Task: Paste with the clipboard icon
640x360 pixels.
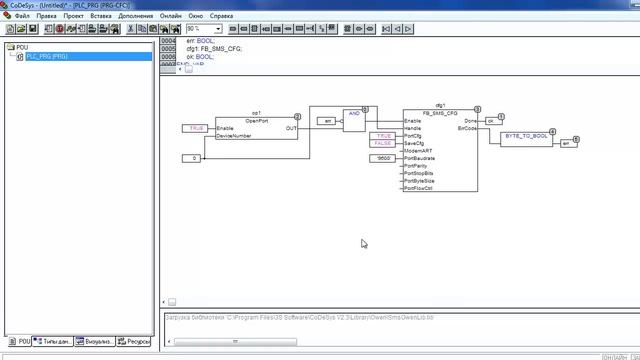Action: 153,29
